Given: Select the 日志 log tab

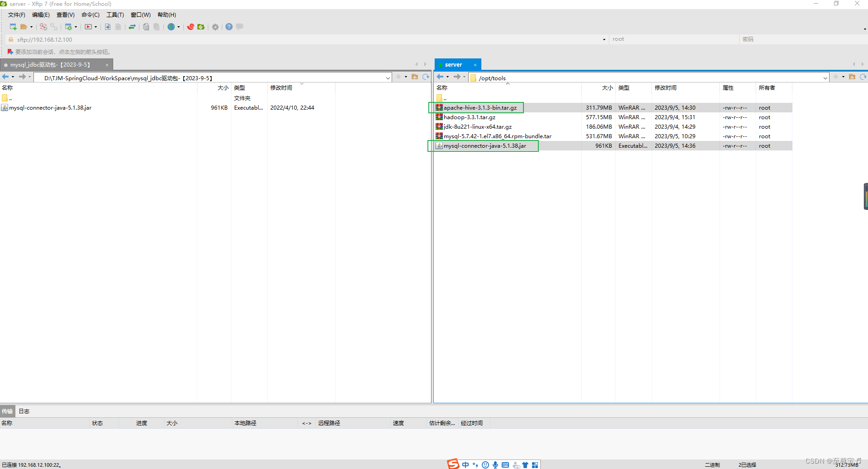Looking at the screenshot, I should click(24, 411).
